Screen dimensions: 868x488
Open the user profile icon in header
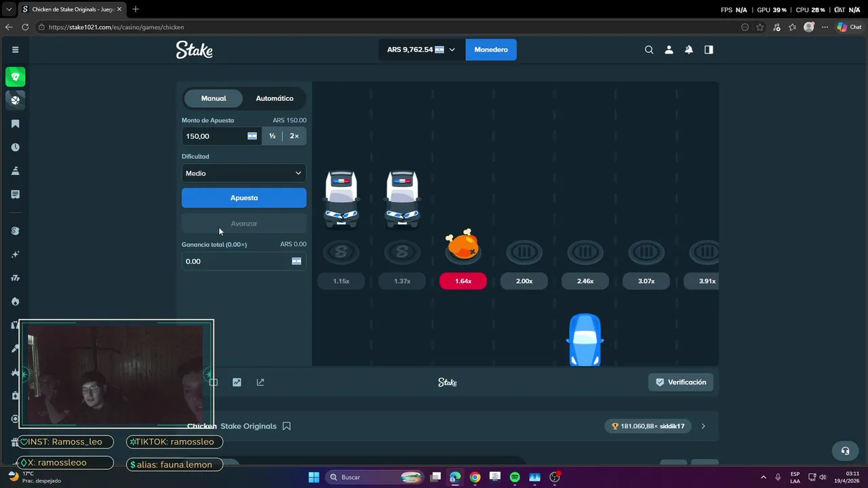click(x=669, y=49)
